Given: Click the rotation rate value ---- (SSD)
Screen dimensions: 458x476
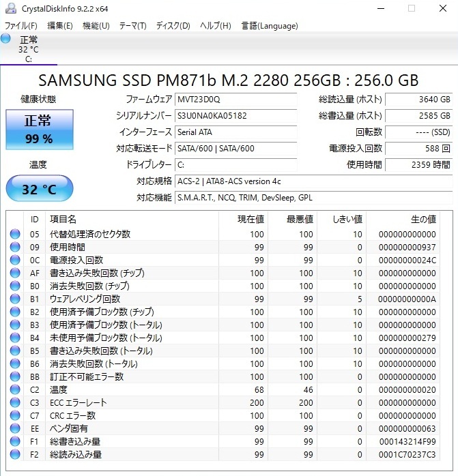Looking at the screenshot, I should pyautogui.click(x=419, y=132).
